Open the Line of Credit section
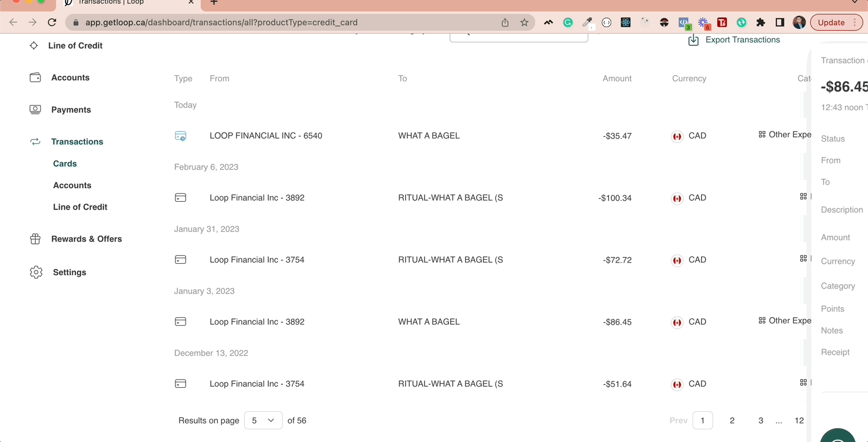 pos(75,45)
